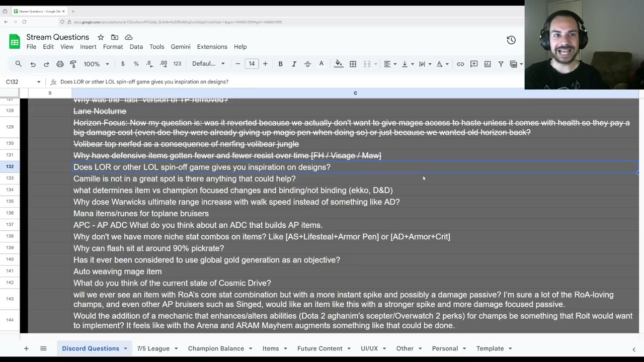The height and width of the screenshot is (362, 644).
Task: Open the Edit menu
Action: [x=48, y=47]
